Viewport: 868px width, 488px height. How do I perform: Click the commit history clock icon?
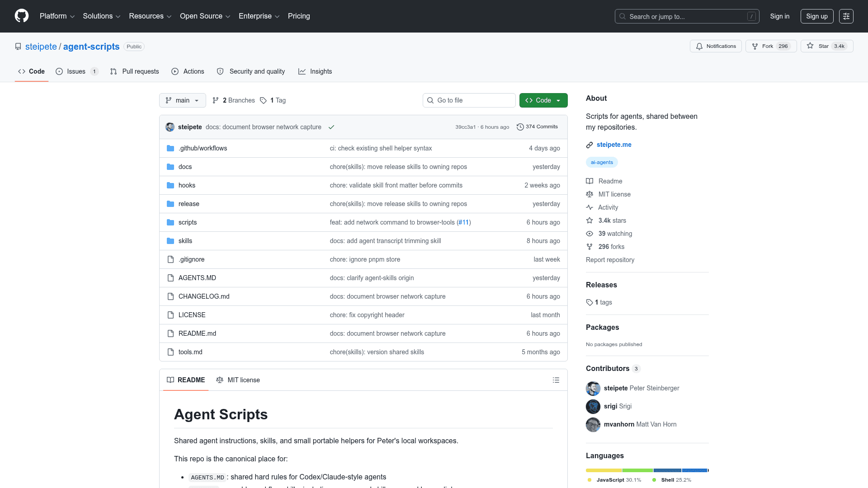520,127
